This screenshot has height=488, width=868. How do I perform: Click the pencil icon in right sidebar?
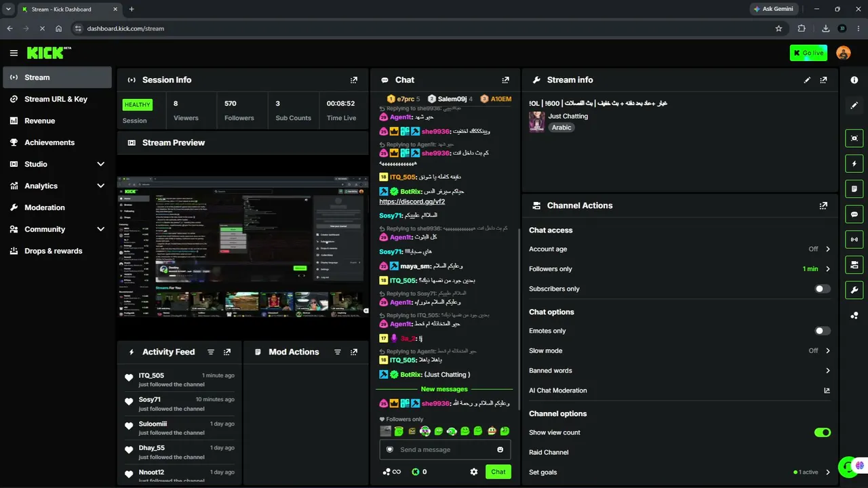point(854,105)
